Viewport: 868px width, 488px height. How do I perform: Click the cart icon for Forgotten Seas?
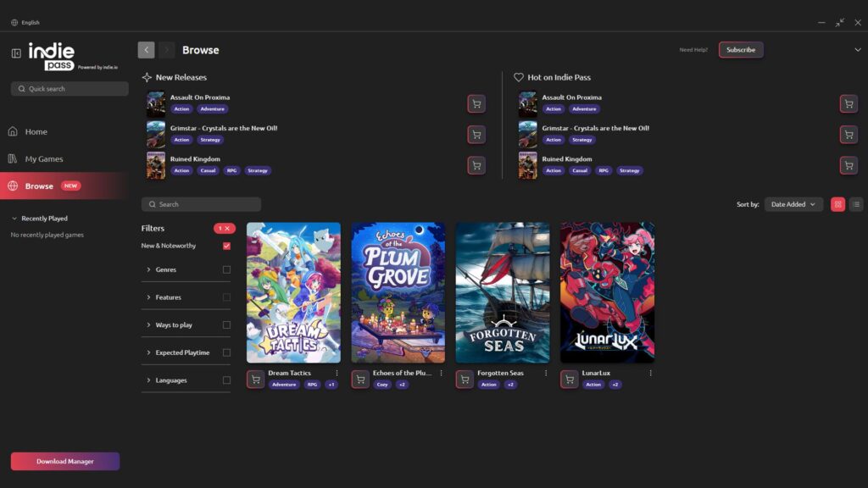click(x=464, y=379)
